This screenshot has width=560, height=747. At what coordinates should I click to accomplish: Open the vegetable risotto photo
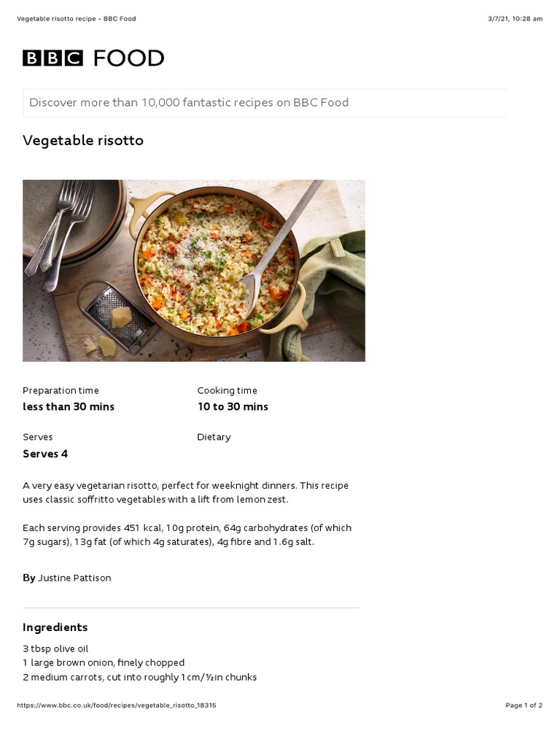pos(194,271)
